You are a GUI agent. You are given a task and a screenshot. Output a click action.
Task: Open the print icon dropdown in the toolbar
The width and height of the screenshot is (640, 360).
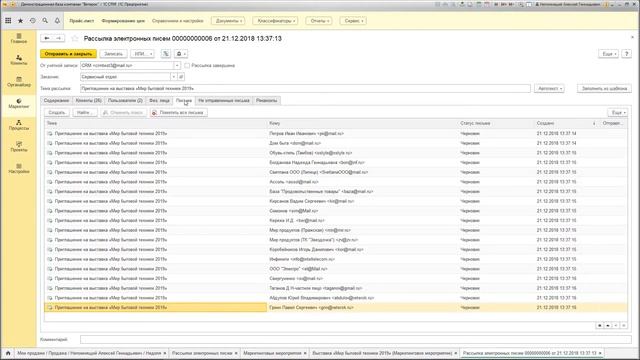coord(181,54)
